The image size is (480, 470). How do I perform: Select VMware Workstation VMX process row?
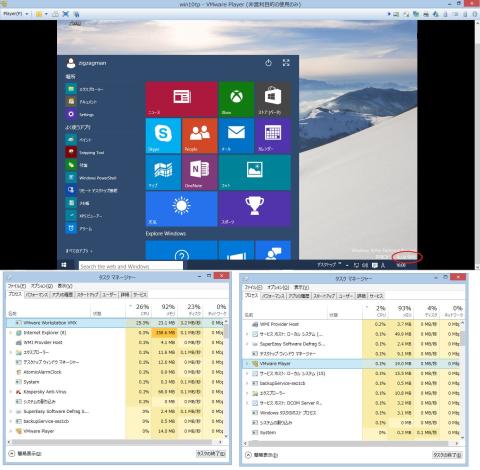[115, 323]
